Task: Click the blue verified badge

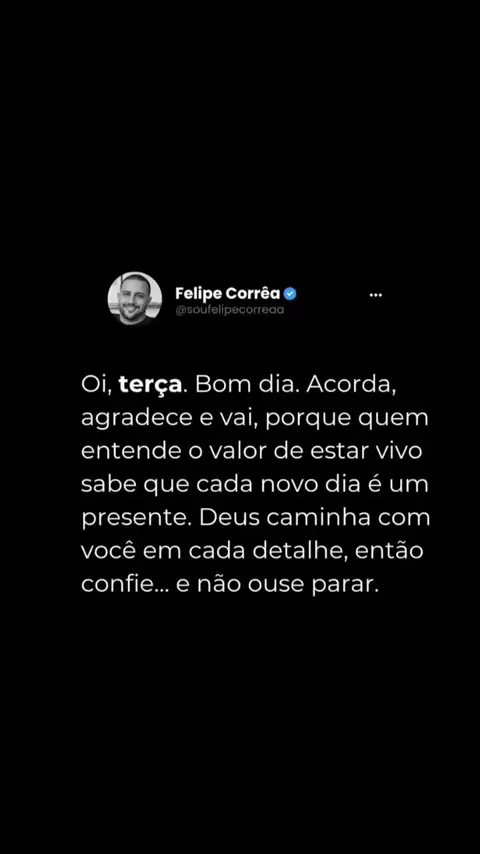Action: coord(290,294)
